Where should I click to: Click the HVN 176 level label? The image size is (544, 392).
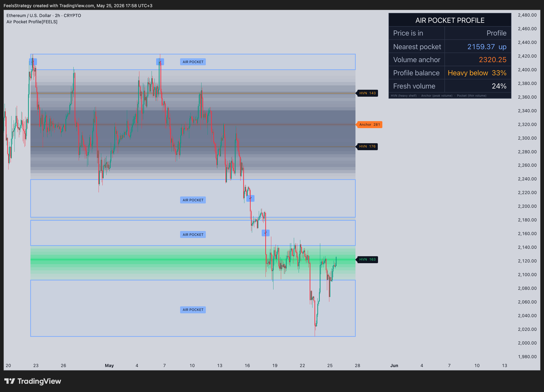[x=367, y=146]
